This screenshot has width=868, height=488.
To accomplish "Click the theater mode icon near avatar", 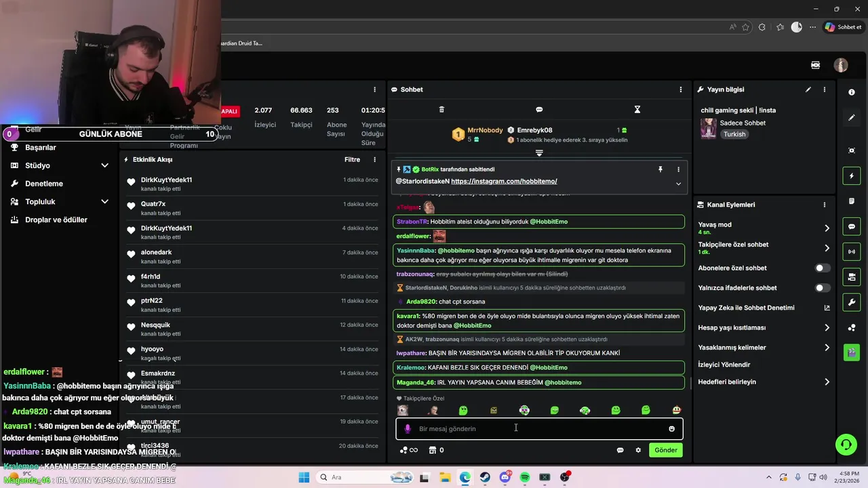I will tap(816, 65).
